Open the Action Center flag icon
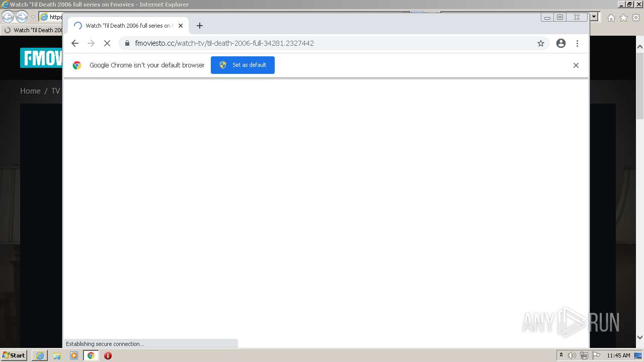 click(x=596, y=355)
